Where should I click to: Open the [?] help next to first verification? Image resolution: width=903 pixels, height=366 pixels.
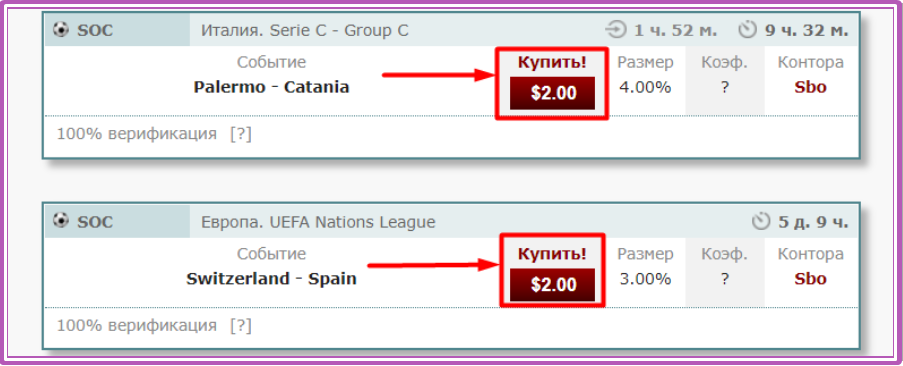tap(240, 135)
